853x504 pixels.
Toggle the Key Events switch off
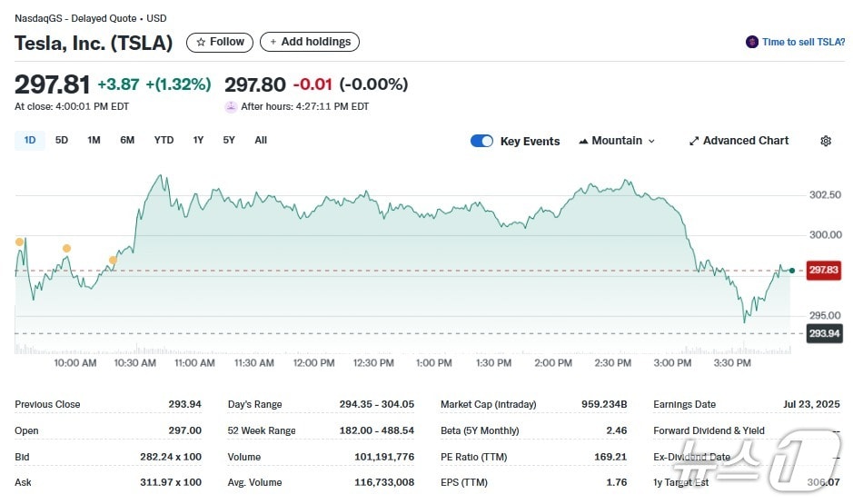click(x=481, y=141)
